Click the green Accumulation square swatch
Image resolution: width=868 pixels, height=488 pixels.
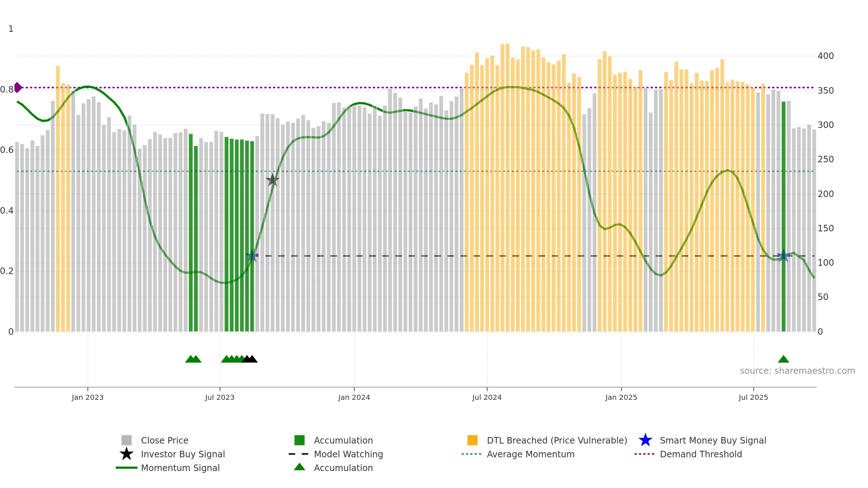pyautogui.click(x=299, y=440)
